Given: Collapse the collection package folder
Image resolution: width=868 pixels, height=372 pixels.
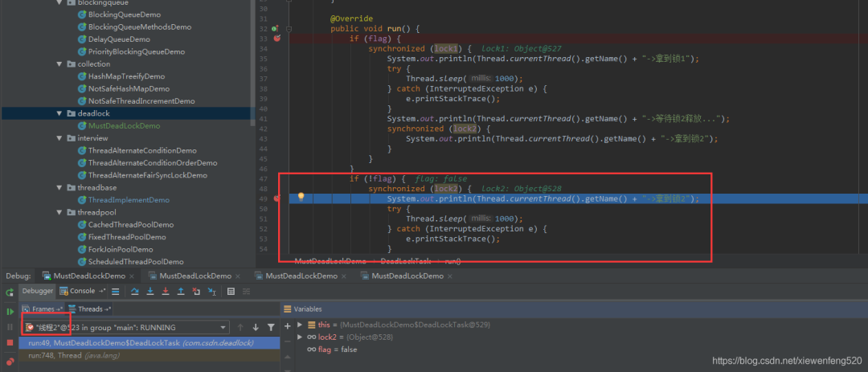Looking at the screenshot, I should 59,63.
